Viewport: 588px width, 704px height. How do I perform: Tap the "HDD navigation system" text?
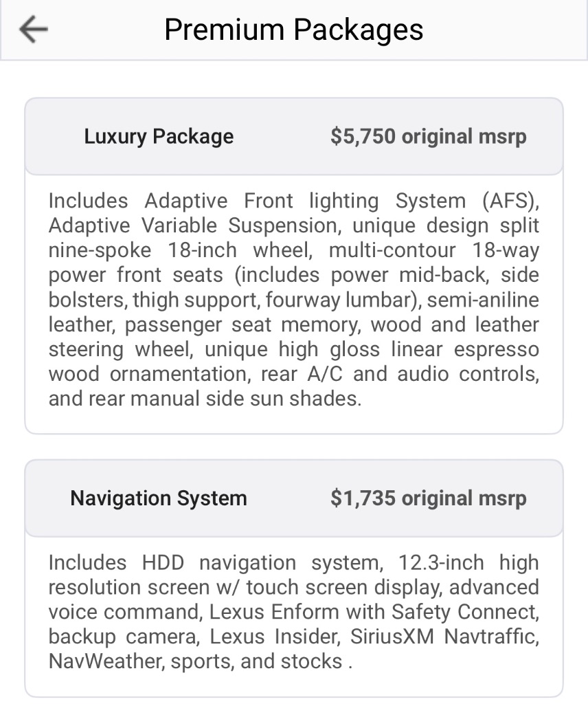262,562
